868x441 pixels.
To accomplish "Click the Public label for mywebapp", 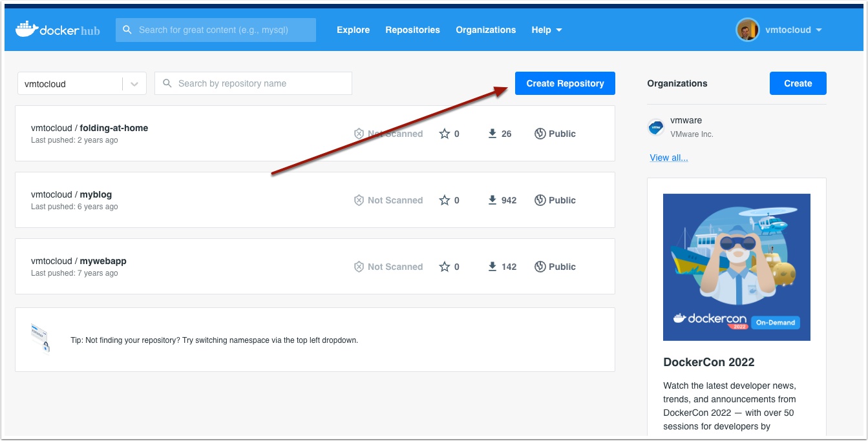I will (562, 267).
